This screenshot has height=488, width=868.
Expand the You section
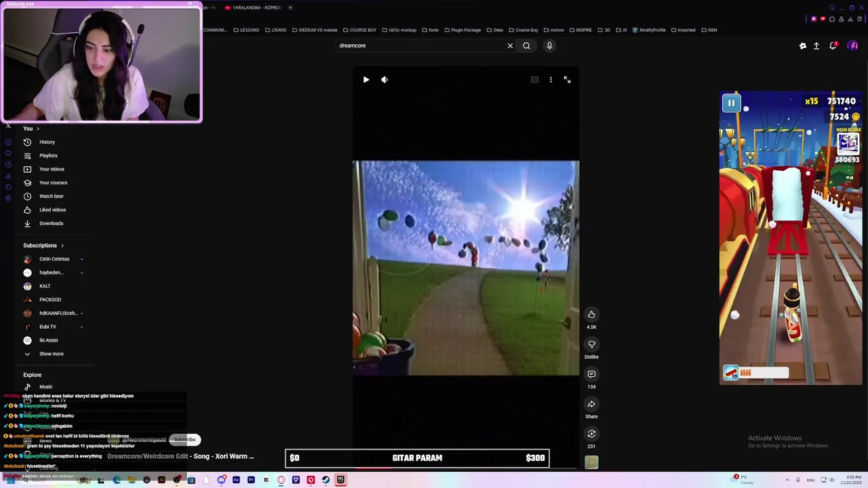(x=31, y=128)
